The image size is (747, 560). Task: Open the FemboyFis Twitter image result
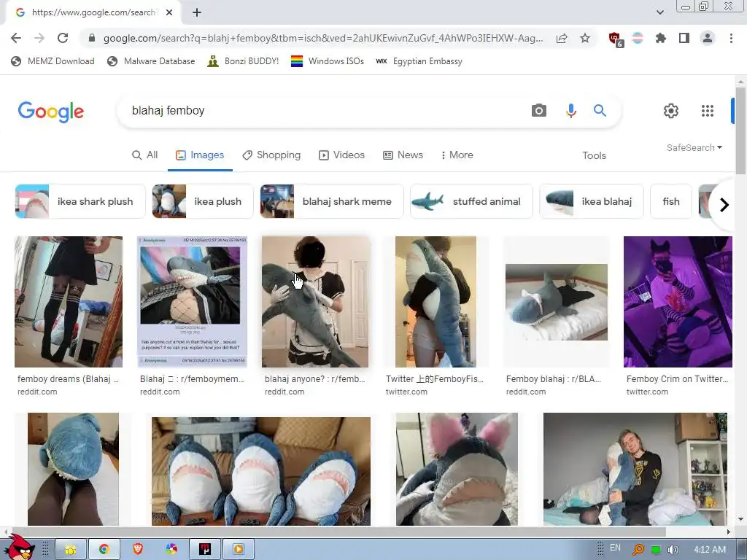[x=436, y=302]
